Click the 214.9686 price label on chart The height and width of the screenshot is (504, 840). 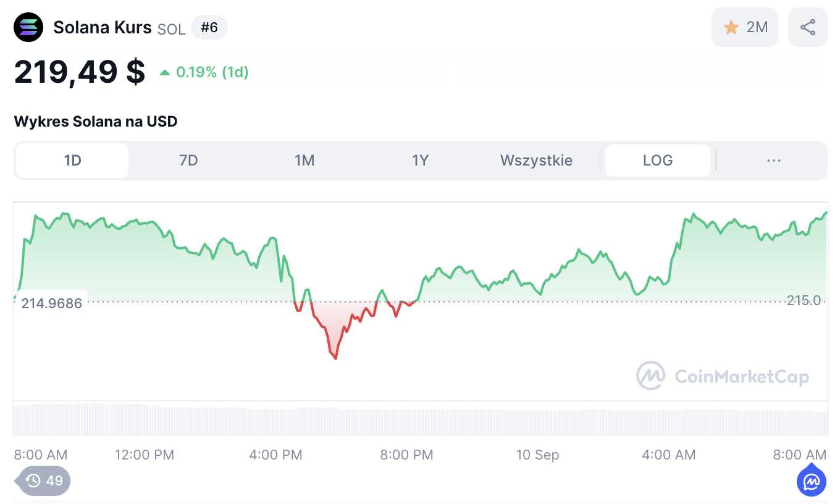tap(52, 303)
